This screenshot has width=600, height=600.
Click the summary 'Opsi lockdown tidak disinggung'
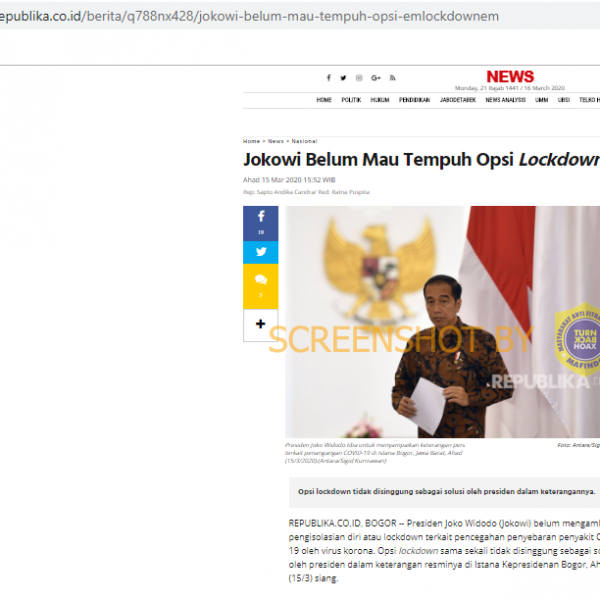coord(447,492)
